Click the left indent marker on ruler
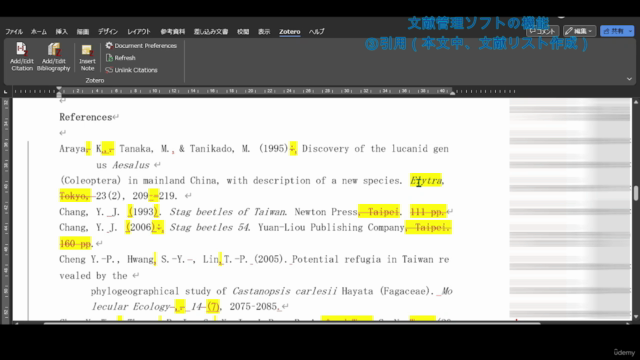640x360 pixels. click(59, 94)
